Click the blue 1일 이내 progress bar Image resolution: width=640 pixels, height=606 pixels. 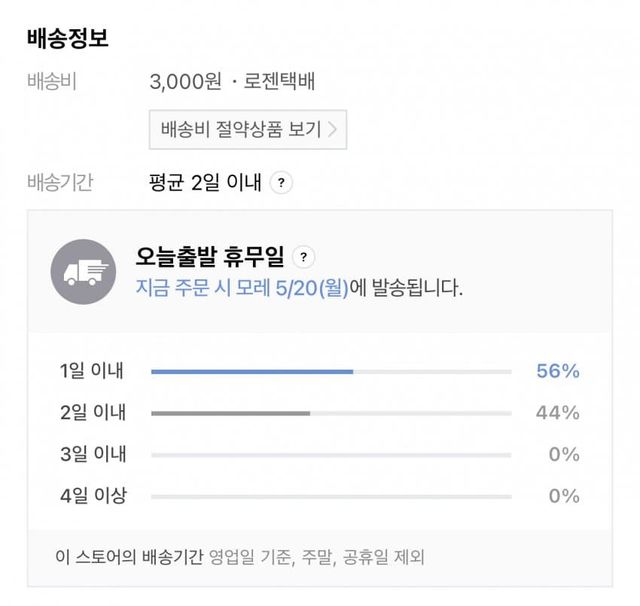(x=252, y=371)
